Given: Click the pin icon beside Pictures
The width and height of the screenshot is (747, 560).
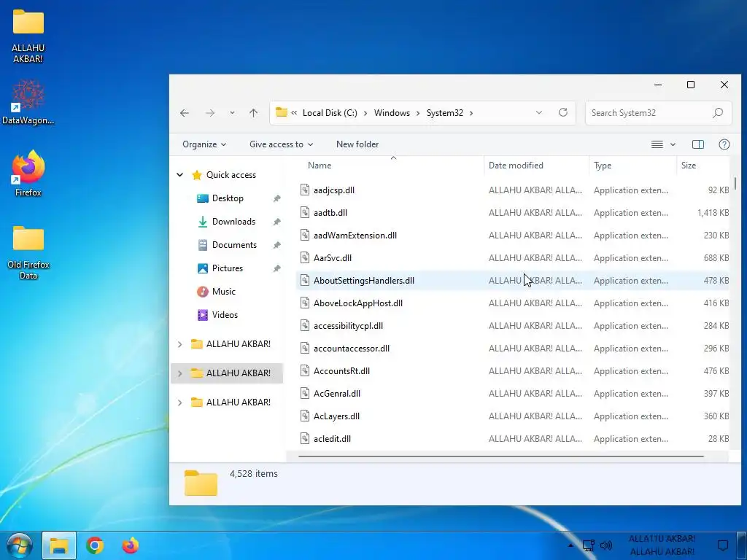Looking at the screenshot, I should [x=276, y=268].
